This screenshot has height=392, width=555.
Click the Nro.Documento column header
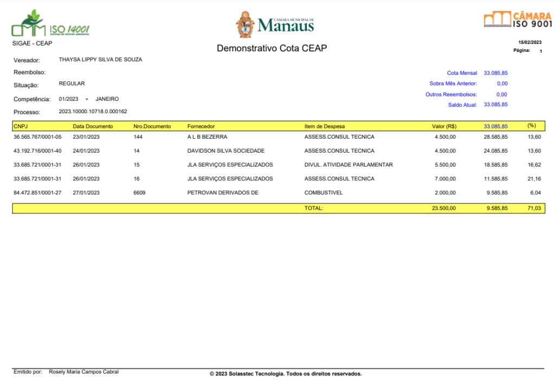152,126
